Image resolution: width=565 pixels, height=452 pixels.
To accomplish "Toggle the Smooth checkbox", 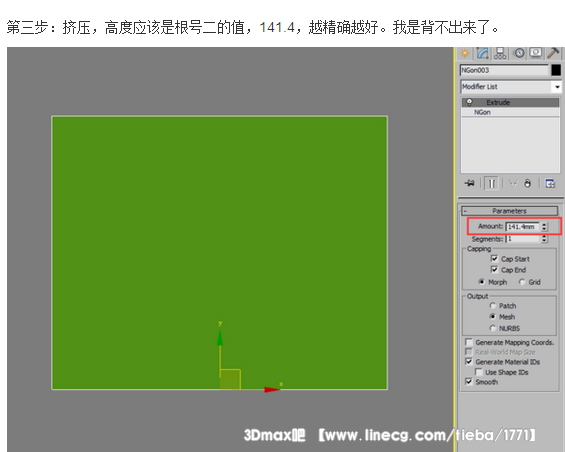I will [469, 381].
